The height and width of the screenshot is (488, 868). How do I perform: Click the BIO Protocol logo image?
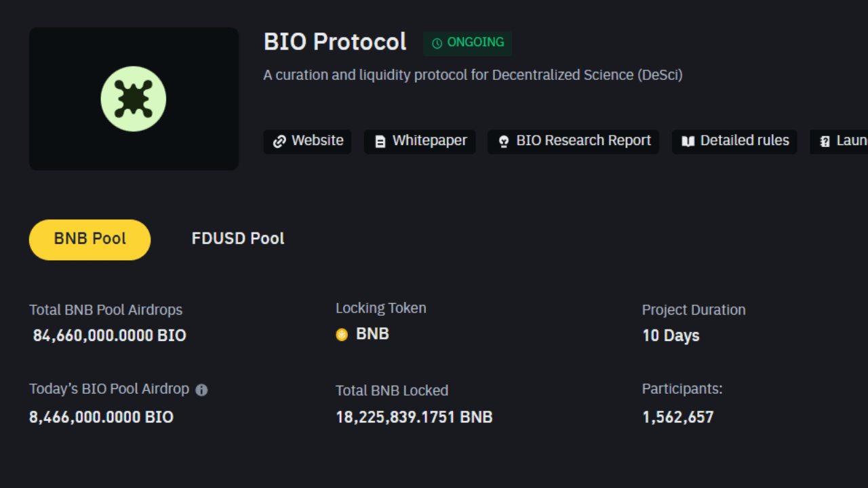point(134,98)
